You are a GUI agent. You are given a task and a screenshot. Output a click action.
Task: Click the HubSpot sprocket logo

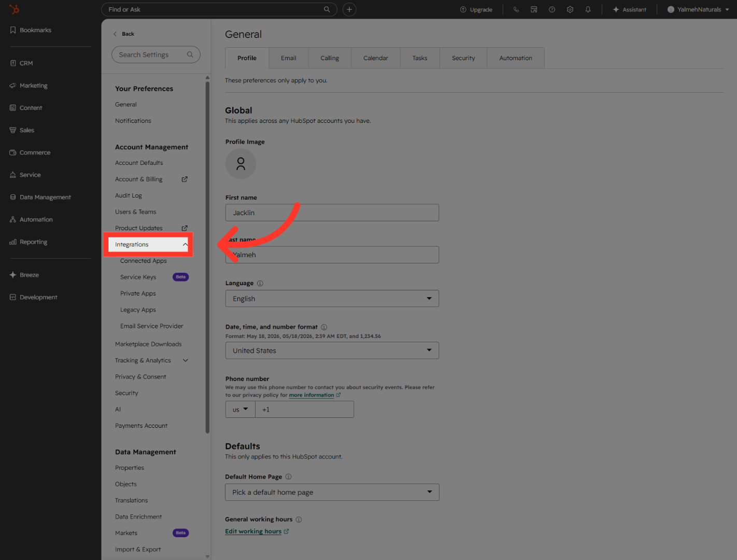click(x=14, y=9)
